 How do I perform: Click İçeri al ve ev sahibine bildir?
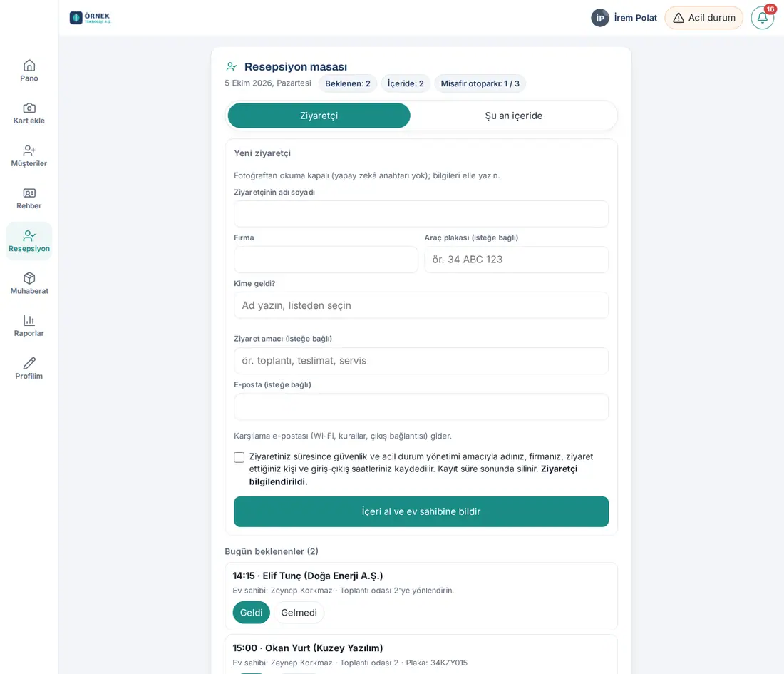click(421, 511)
